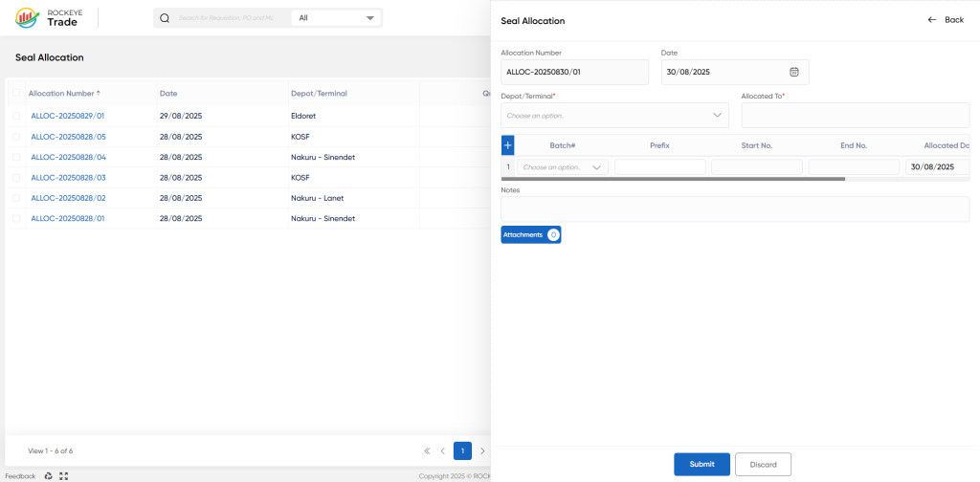Check the box for ALLOC-20250829/01
Screen dimensions: 980x482
(16, 116)
